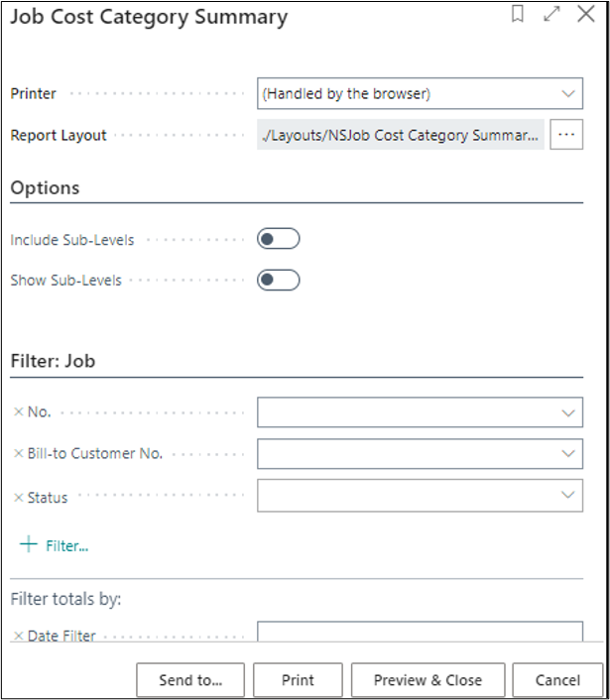Image resolution: width=610 pixels, height=700 pixels.
Task: Expand the dialog with the expand arrows icon
Action: [551, 16]
